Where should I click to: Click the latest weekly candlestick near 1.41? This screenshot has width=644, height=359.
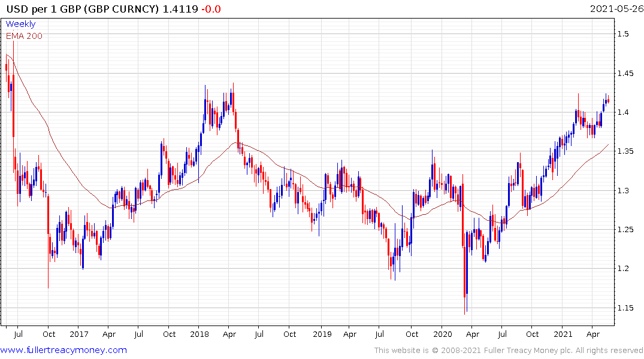point(608,100)
